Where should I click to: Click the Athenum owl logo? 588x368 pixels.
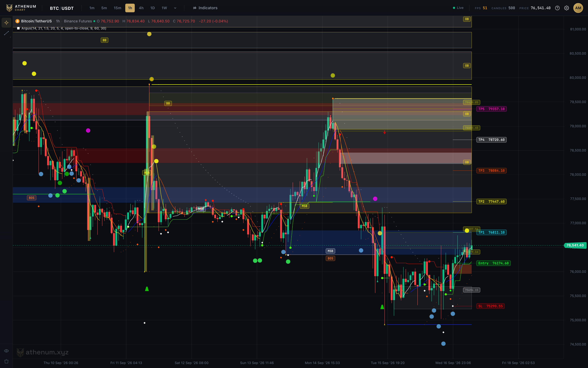9,8
